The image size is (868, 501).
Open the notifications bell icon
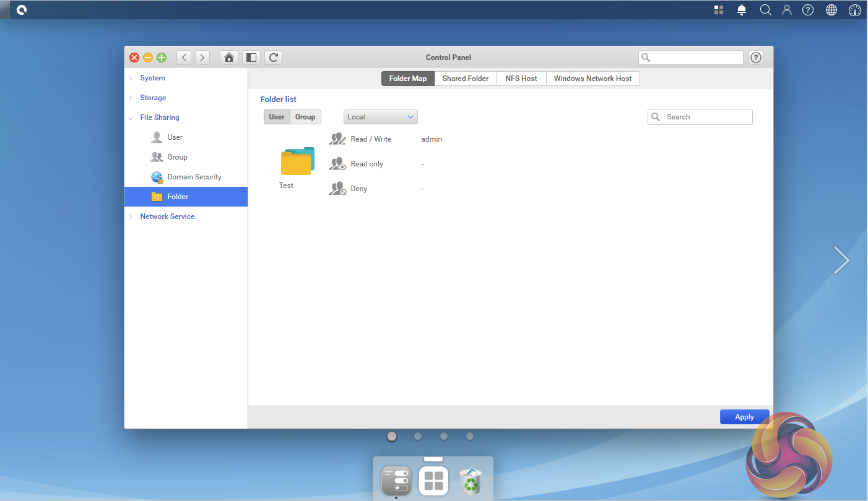click(x=742, y=10)
